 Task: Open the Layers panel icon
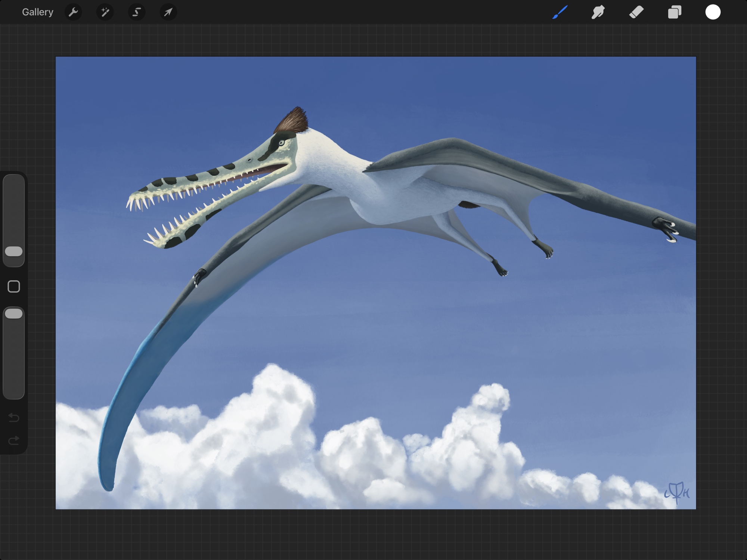(675, 12)
